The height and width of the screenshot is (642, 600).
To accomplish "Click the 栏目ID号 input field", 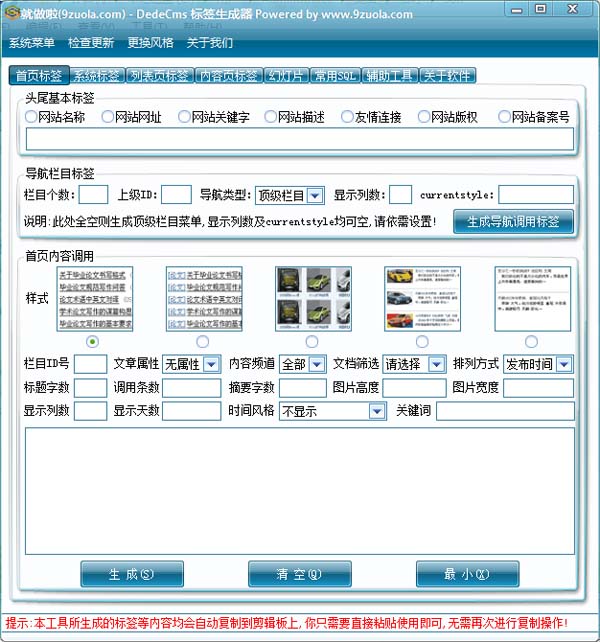I will tap(91, 364).
